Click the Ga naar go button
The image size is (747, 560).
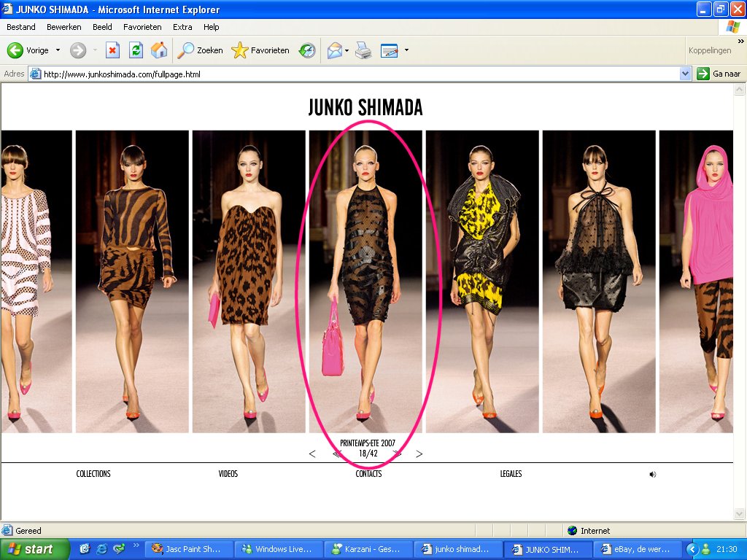pyautogui.click(x=719, y=74)
